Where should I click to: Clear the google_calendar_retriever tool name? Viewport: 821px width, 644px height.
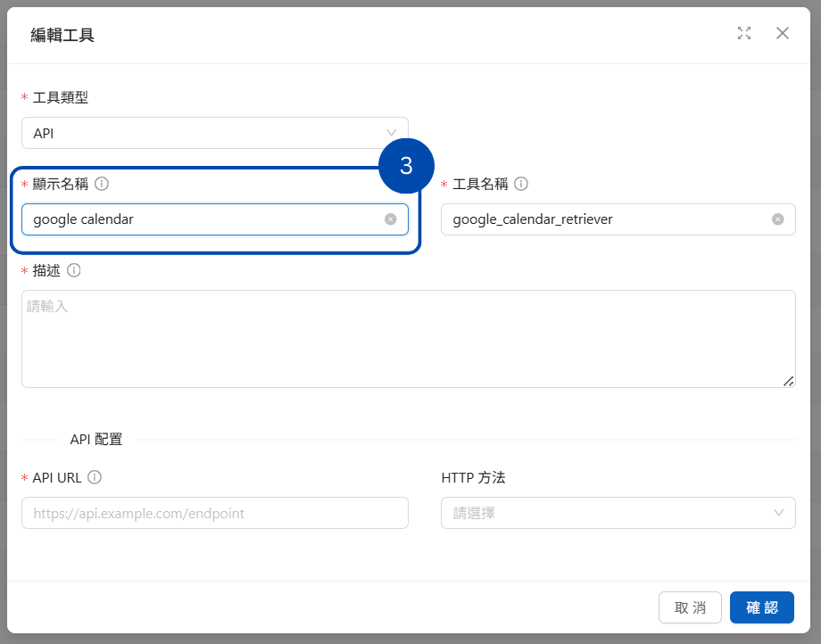click(778, 219)
